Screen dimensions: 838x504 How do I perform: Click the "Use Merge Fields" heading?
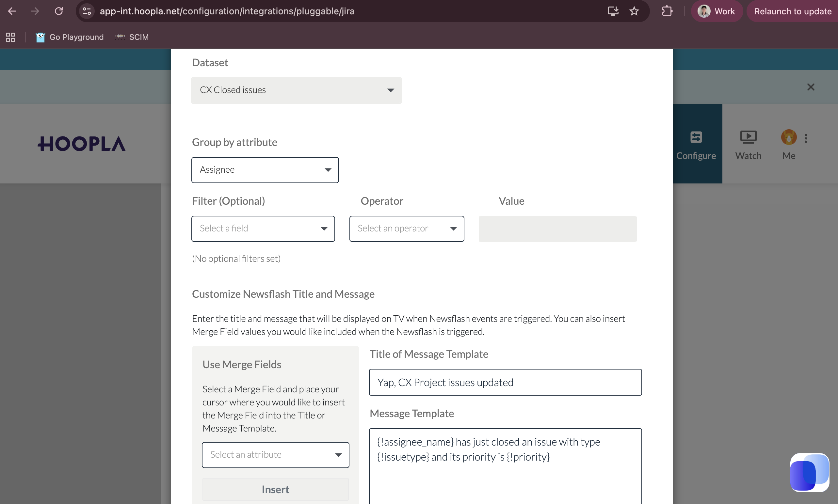click(x=242, y=364)
